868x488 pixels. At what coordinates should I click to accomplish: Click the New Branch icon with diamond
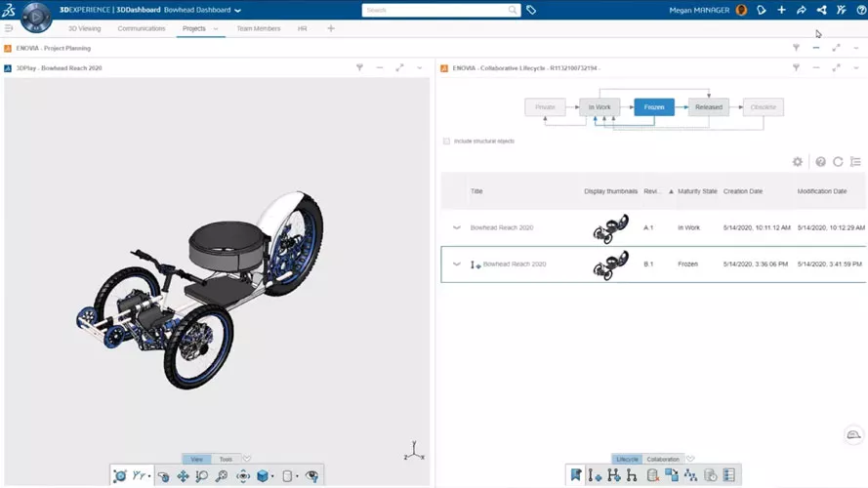click(613, 474)
